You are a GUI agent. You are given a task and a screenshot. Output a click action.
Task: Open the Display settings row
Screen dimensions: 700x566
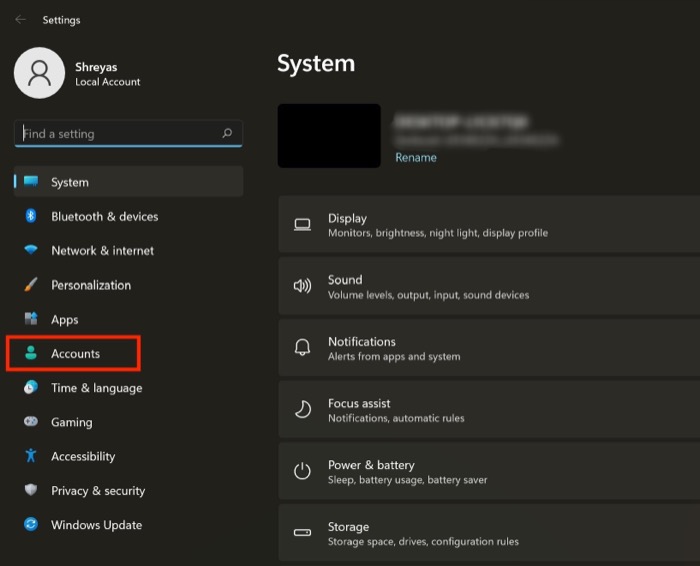click(x=489, y=224)
